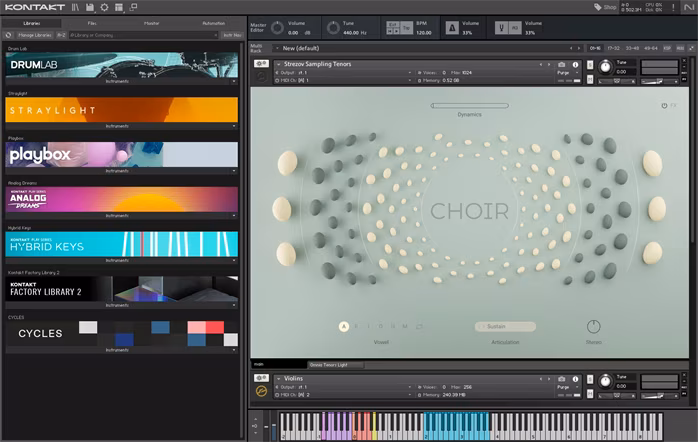This screenshot has height=442, width=698.
Task: Select vowel A in the Choir interface
Action: coord(344,326)
